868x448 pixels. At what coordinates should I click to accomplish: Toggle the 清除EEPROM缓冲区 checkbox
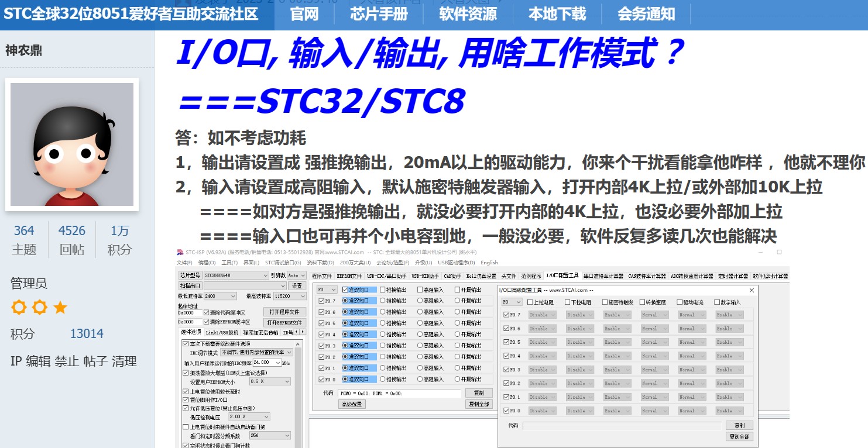[x=206, y=322]
